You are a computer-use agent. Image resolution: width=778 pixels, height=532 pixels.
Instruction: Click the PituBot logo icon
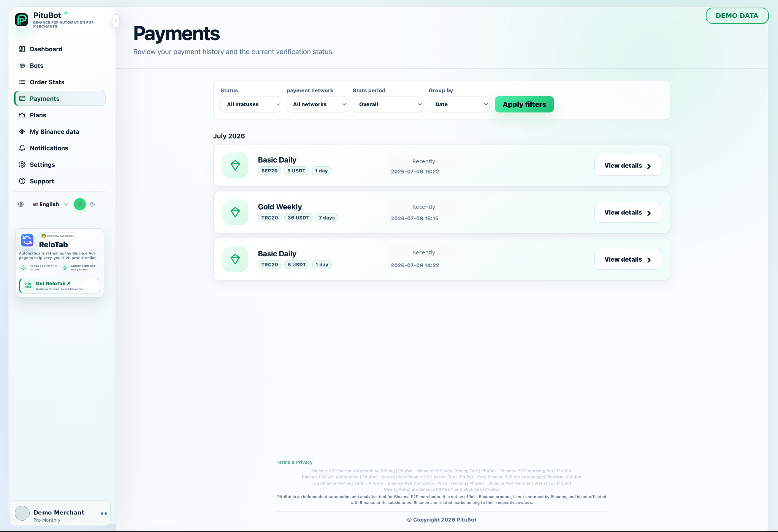tap(22, 20)
